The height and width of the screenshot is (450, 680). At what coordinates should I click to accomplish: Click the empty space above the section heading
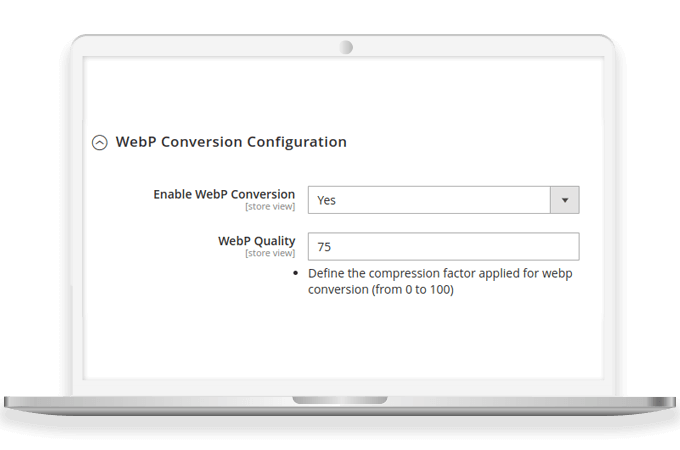pyautogui.click(x=340, y=95)
